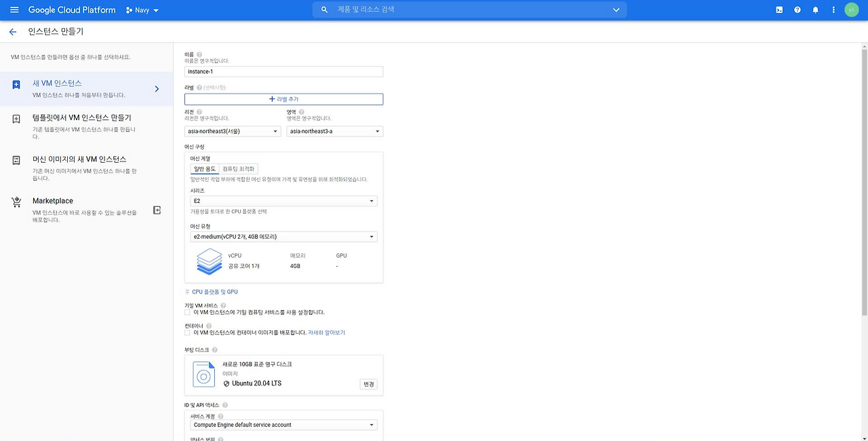Select 머신 이미지의 새 VM 인스턴스 option
The height and width of the screenshot is (441, 868).
pos(86,168)
